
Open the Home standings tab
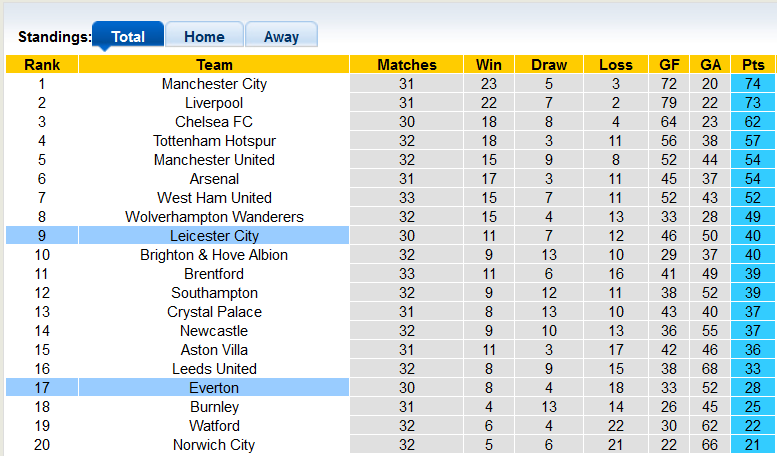pos(204,37)
